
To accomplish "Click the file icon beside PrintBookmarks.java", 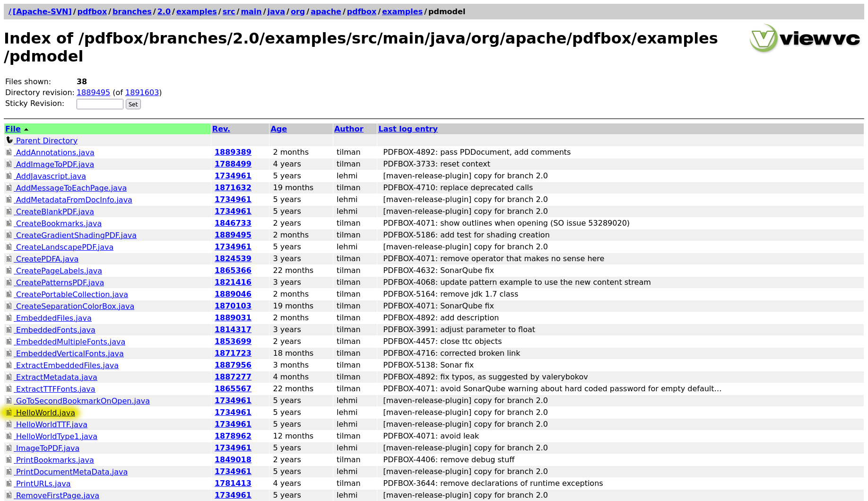I will 9,459.
